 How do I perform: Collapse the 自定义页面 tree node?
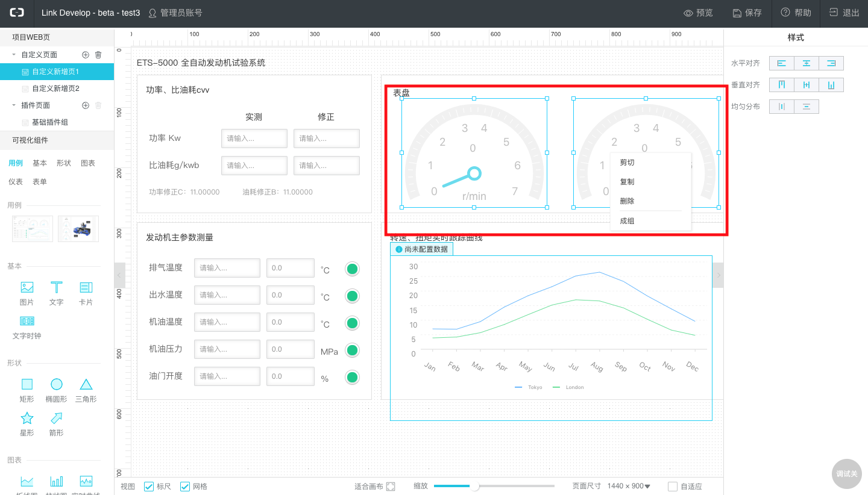click(14, 55)
